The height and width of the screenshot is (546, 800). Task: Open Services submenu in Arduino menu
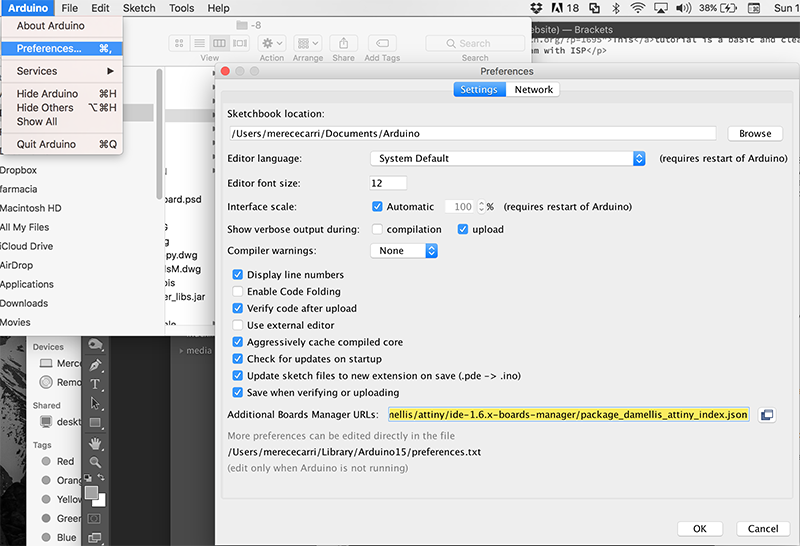click(x=62, y=71)
